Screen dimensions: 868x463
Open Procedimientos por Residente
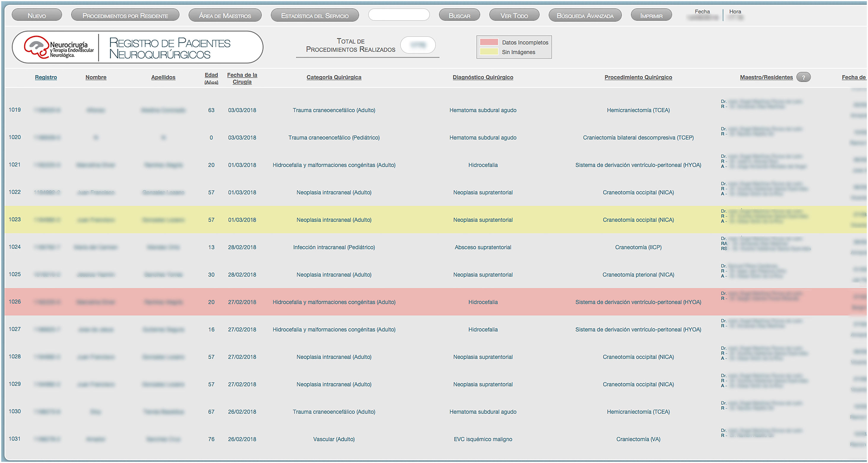[x=125, y=15]
